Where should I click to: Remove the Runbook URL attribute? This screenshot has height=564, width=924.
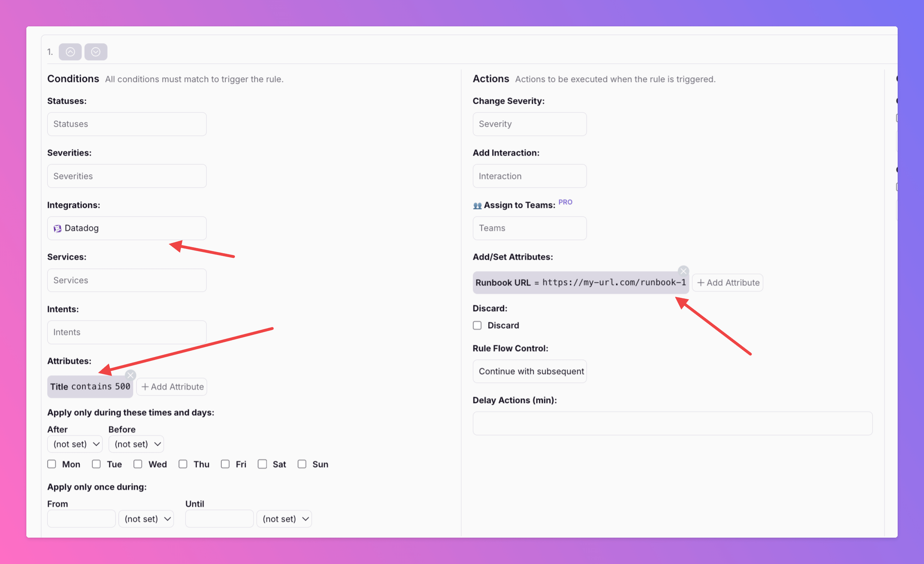point(683,271)
